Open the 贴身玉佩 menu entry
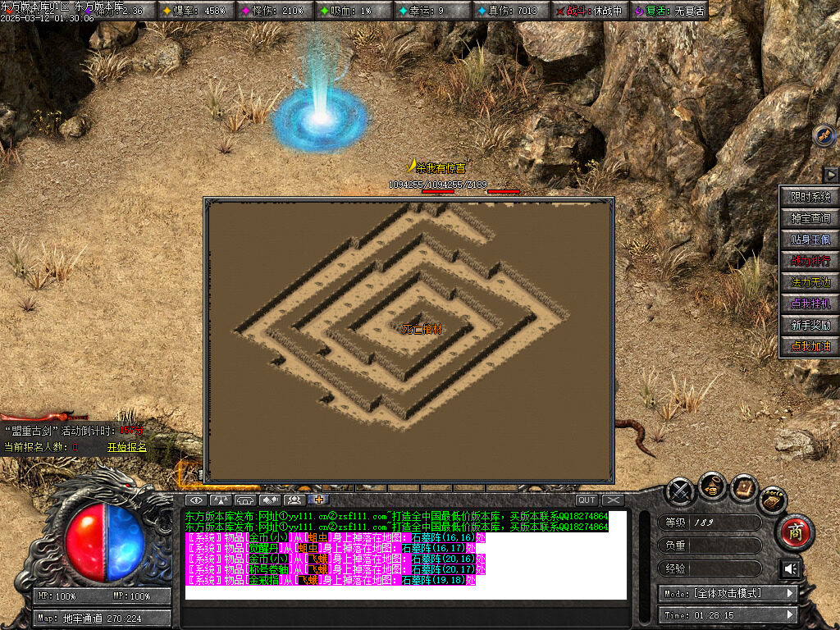The image size is (840, 630). click(x=810, y=240)
